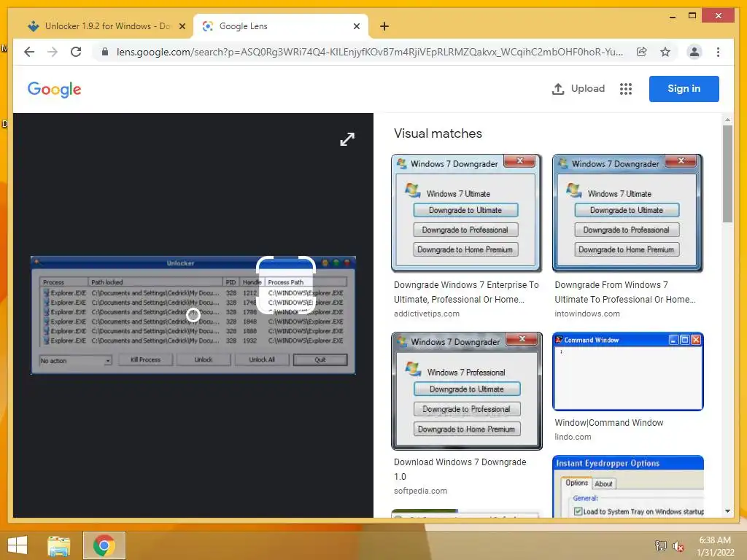Expand the image with the arrows icon
The width and height of the screenshot is (747, 560).
coord(347,139)
